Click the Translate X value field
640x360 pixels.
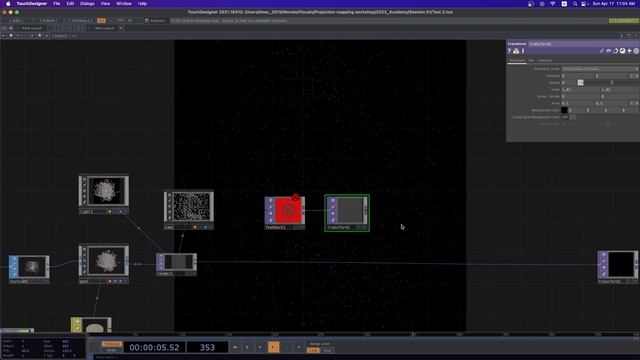coord(578,76)
